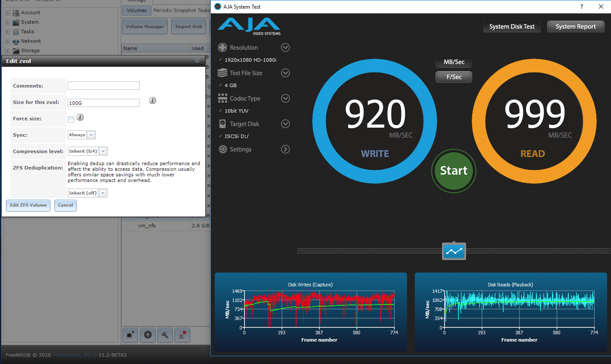Viewport: 611px width, 364px height.
Task: Click the Size for this zvol field
Action: coord(103,103)
